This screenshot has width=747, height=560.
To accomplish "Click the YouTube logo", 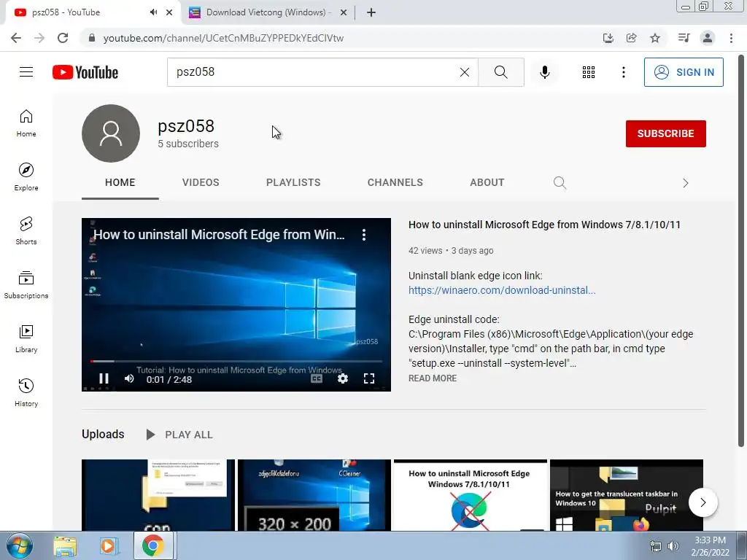I will point(85,72).
